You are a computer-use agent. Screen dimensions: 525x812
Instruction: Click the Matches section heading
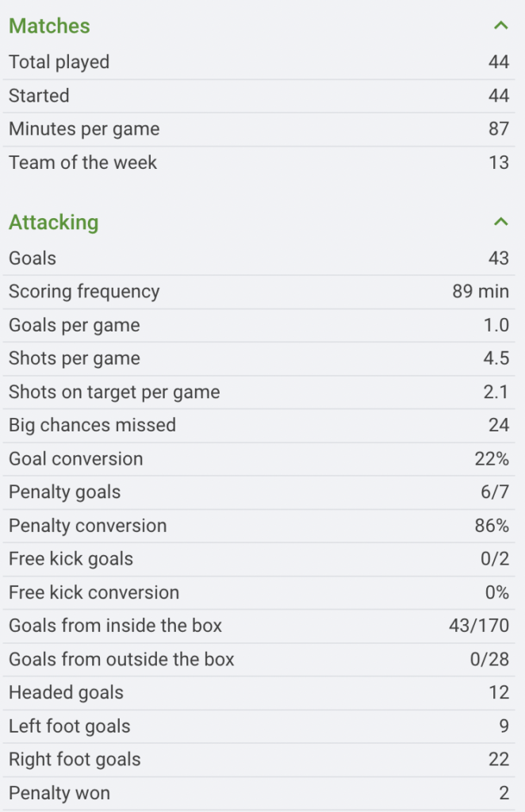pyautogui.click(x=49, y=26)
